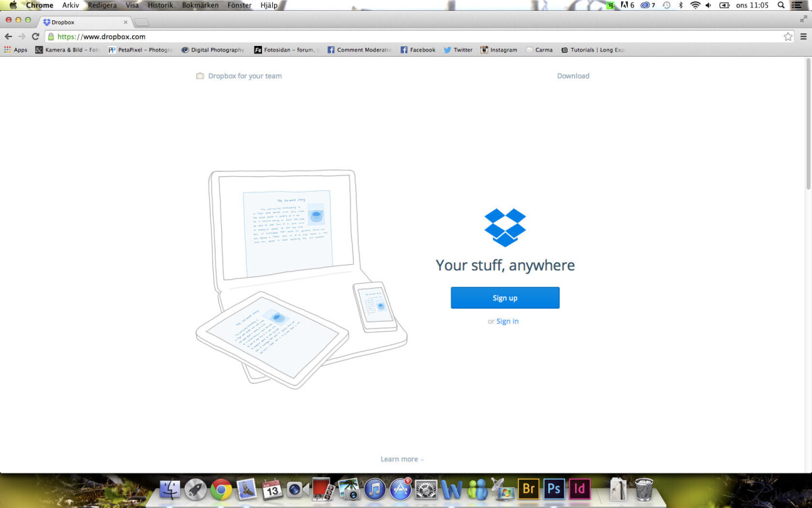Image resolution: width=812 pixels, height=508 pixels.
Task: Reload the page with the refresh icon
Action: point(35,37)
